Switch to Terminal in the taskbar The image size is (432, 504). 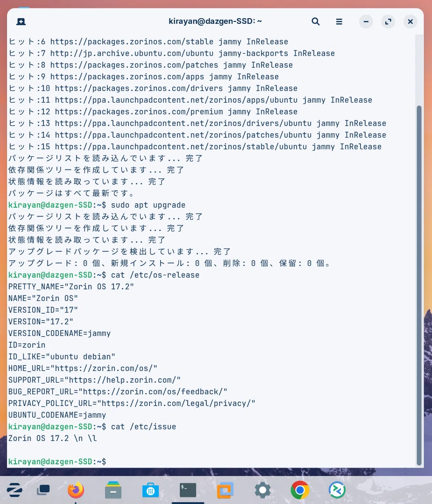tap(188, 490)
